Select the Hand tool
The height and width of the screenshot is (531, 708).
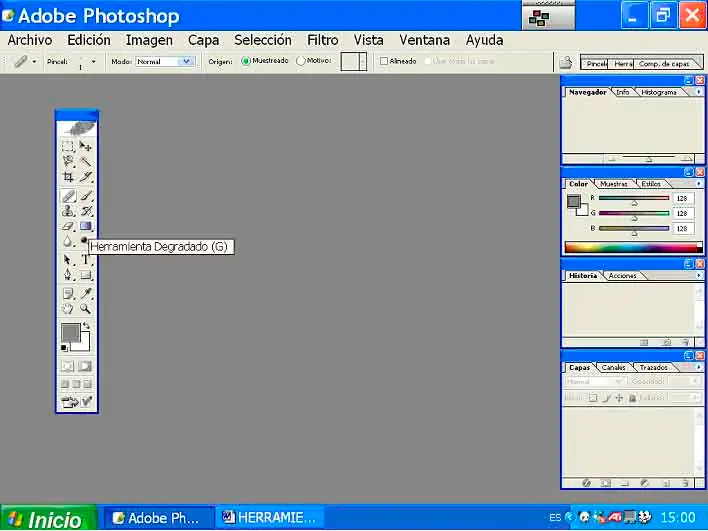point(68,309)
